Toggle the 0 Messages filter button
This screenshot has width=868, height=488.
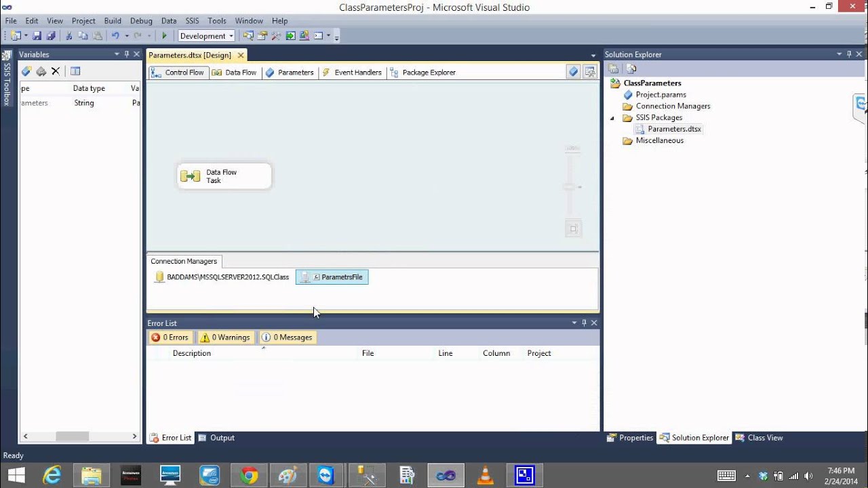click(x=287, y=338)
